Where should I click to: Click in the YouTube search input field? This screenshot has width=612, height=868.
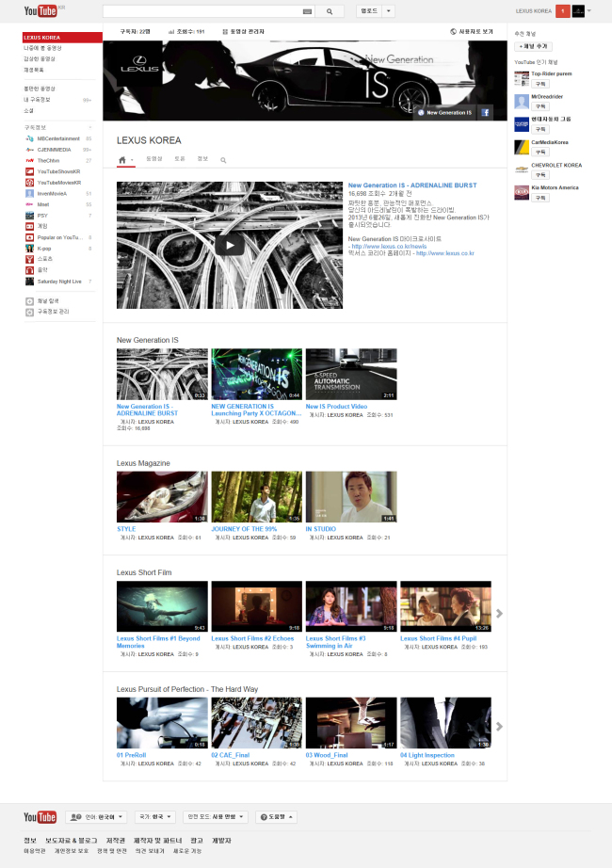click(x=202, y=11)
